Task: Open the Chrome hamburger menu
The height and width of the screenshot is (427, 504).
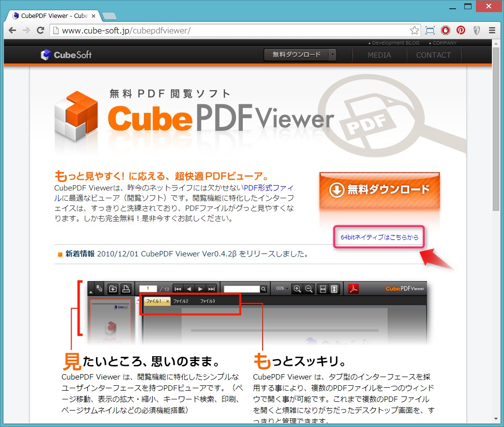Action: [492, 31]
